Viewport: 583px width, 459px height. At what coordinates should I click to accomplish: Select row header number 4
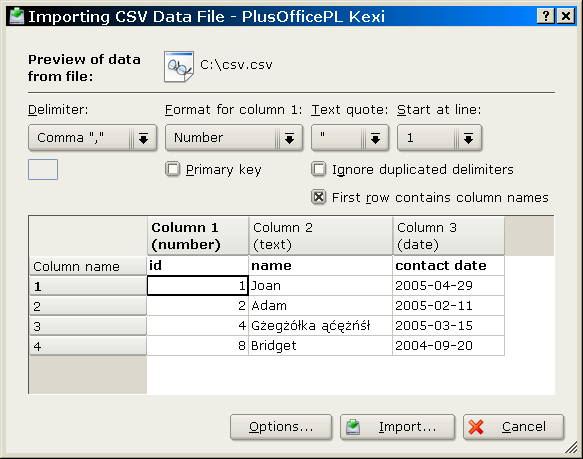click(88, 346)
